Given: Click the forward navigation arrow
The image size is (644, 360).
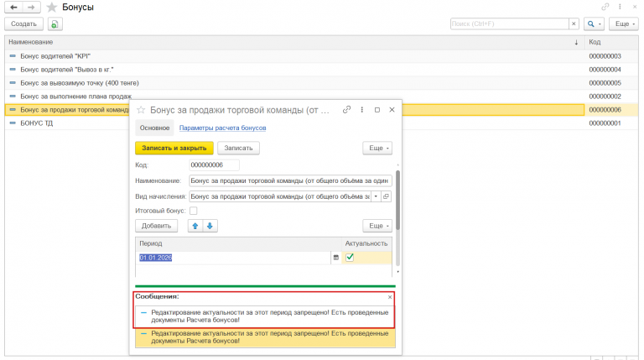Looking at the screenshot, I should (x=31, y=7).
